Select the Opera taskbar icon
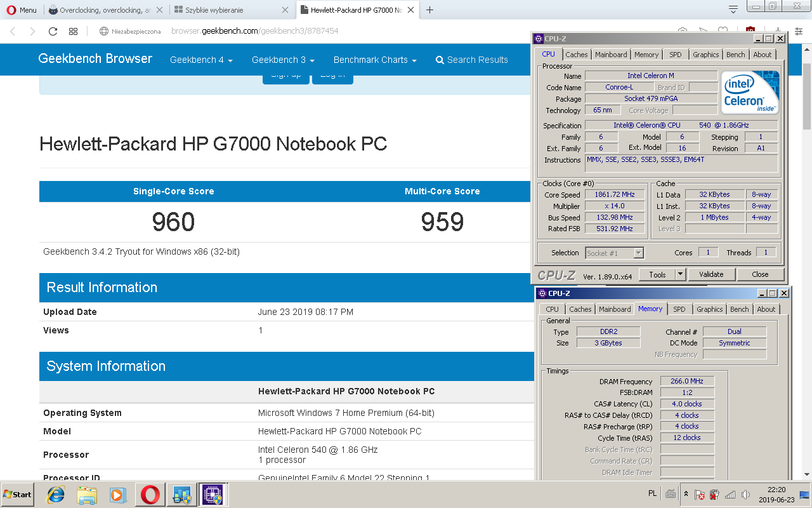 click(151, 495)
